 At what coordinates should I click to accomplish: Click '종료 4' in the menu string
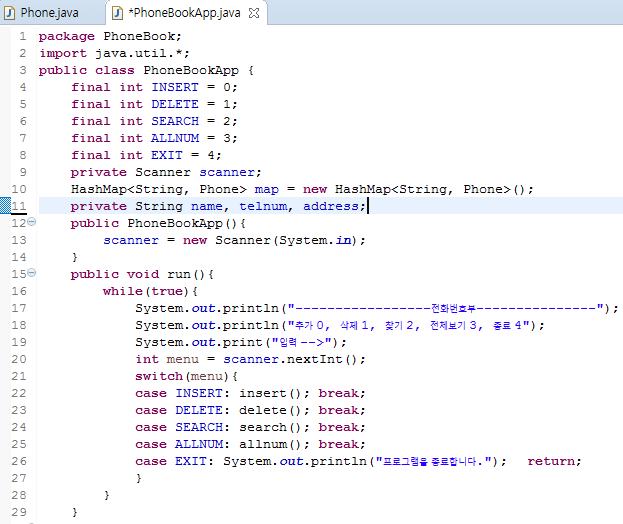point(507,325)
